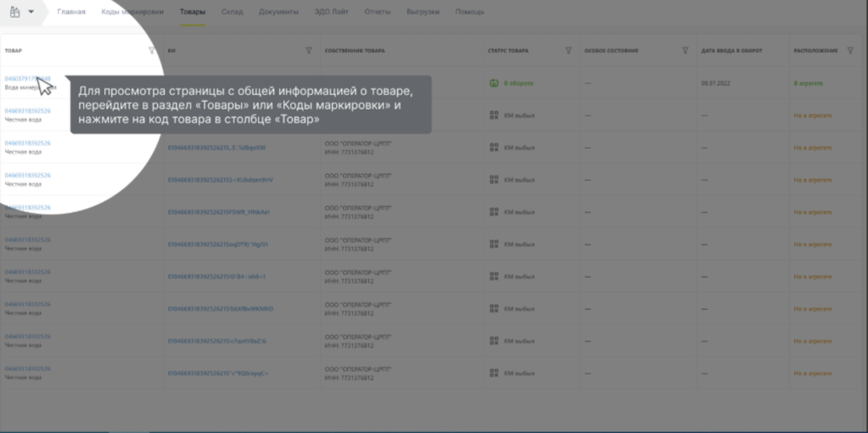Click the 08.07.2022 date cell
Viewport: 868px width, 433px height.
pyautogui.click(x=714, y=83)
